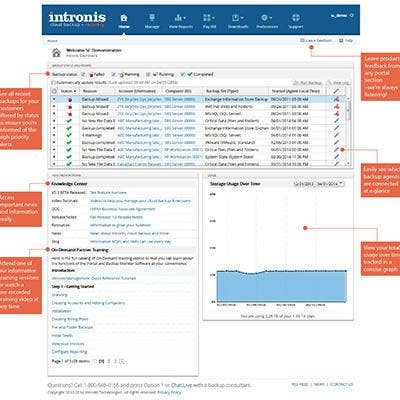Open the Downloads menu
The height and width of the screenshot is (400, 400).
coord(238,21)
